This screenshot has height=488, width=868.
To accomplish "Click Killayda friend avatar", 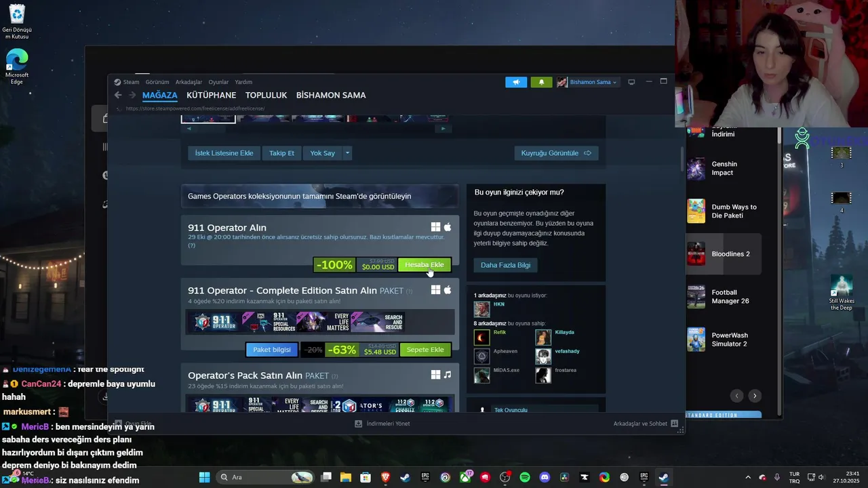I will tap(543, 338).
